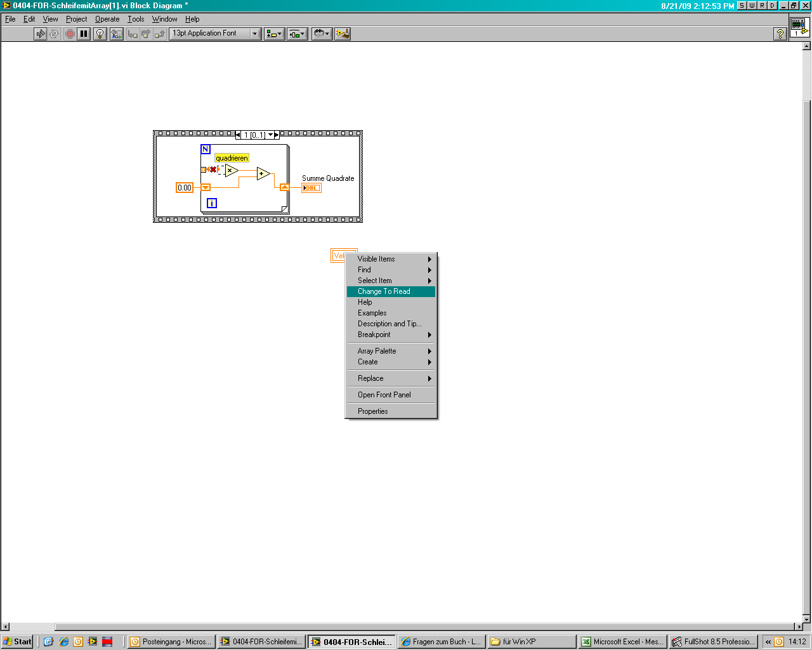Switch to FullShot 8.5 Professional taskbar button
This screenshot has width=812, height=650.
coord(714,642)
